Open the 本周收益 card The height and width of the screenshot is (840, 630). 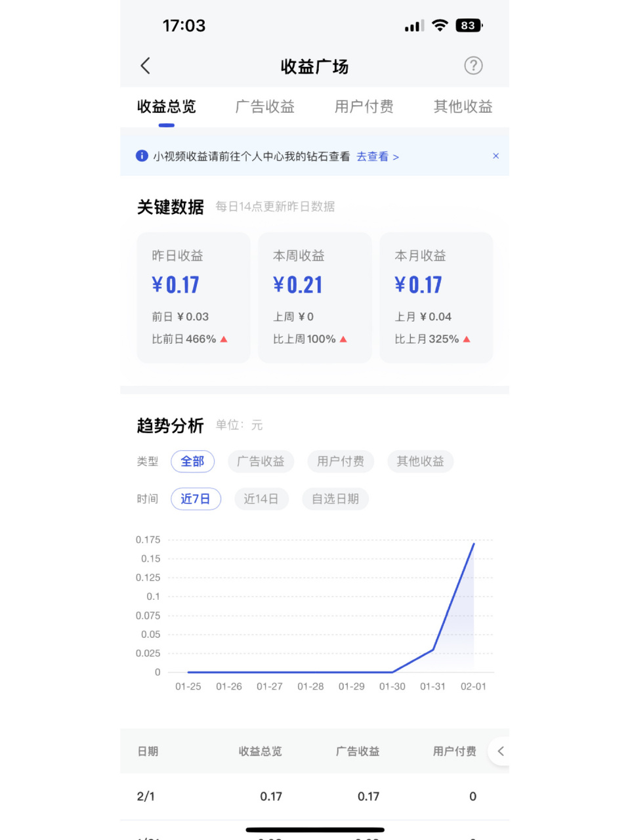point(315,297)
